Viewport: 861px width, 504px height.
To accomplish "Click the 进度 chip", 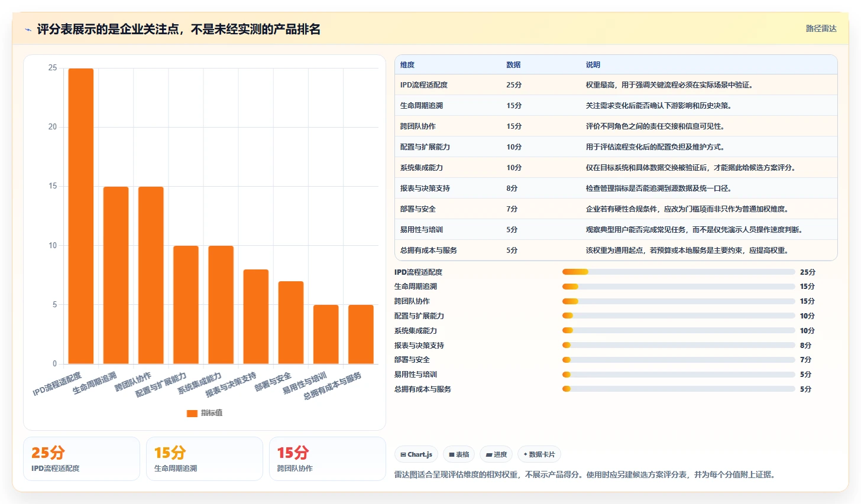I will point(496,454).
